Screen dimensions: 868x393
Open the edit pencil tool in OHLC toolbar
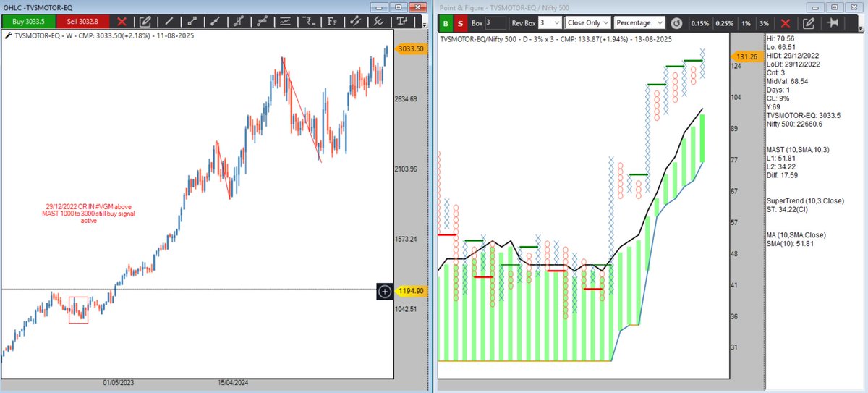[145, 22]
